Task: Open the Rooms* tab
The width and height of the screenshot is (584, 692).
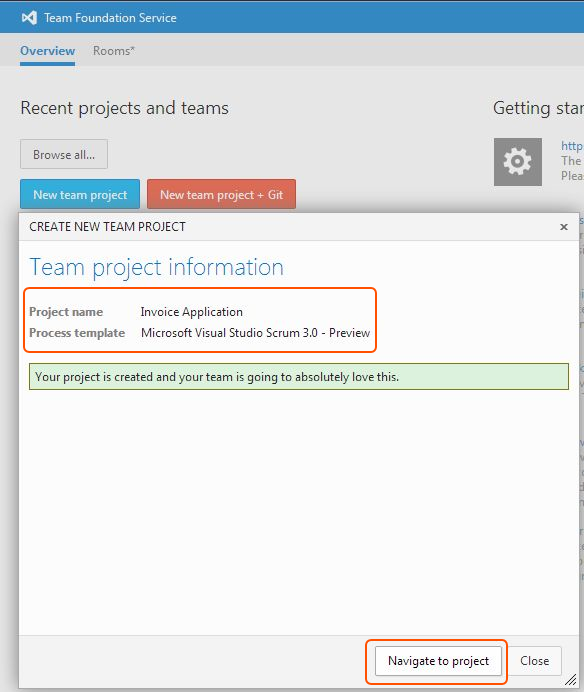Action: (114, 51)
